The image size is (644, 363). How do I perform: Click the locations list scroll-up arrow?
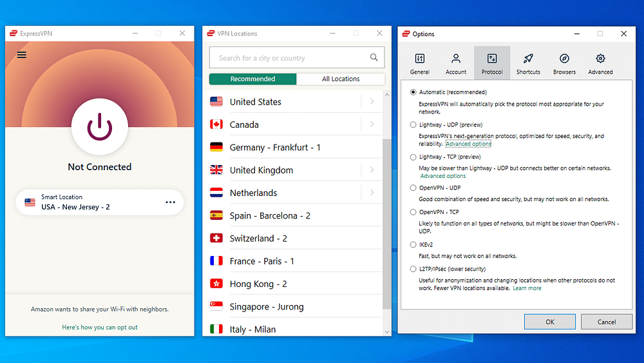point(387,95)
